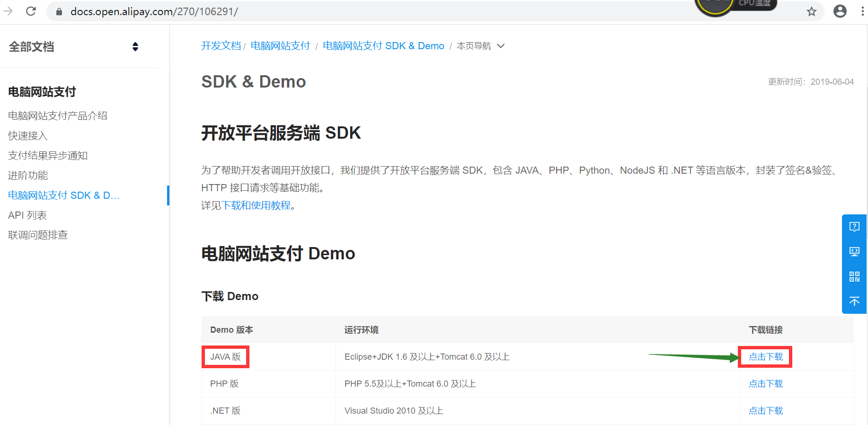Screen dimensions: 868x425
Task: Click the lock icon in address bar
Action: click(59, 11)
